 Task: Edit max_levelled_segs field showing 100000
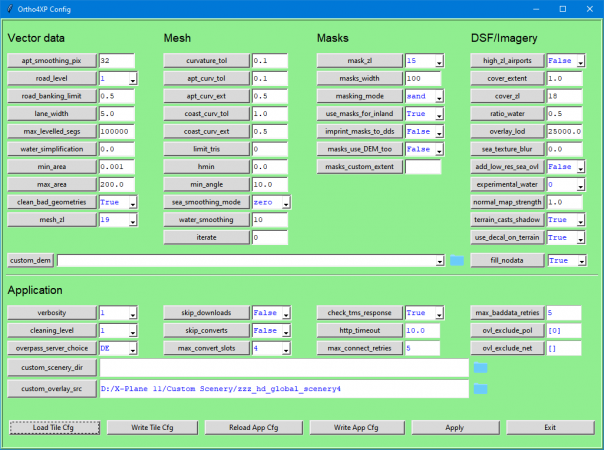coord(117,132)
